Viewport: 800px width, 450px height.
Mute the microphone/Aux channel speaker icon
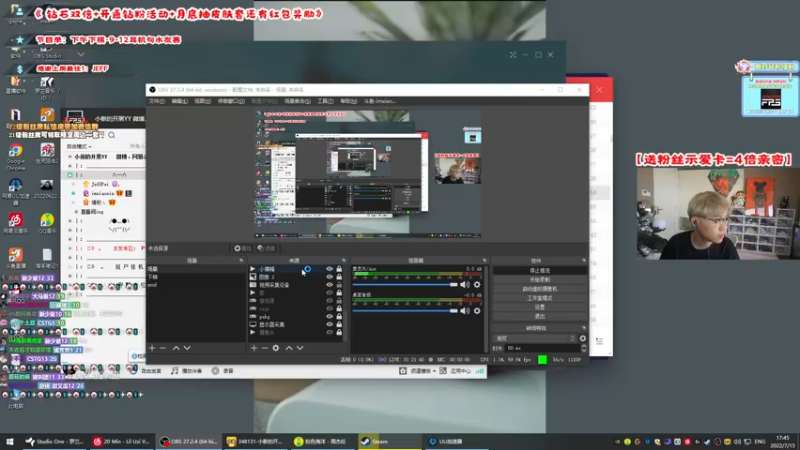[x=465, y=285]
